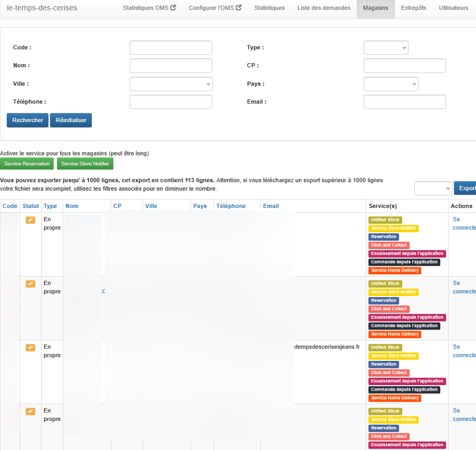Screen dimensions: 476x450
Task: Click Se connecter link in third row
Action: (464, 351)
